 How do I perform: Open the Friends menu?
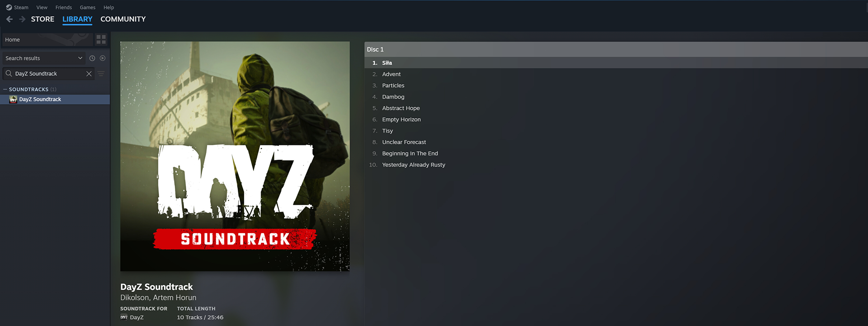(64, 7)
